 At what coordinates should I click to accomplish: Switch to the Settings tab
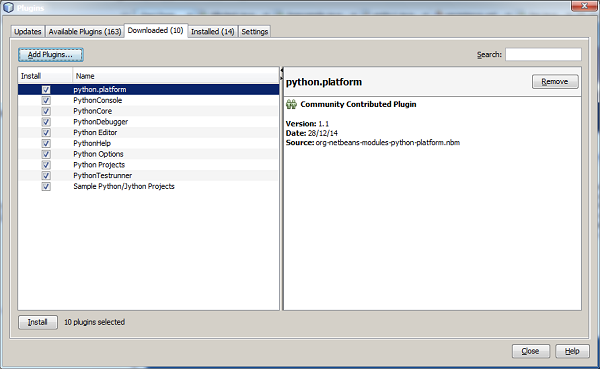254,31
